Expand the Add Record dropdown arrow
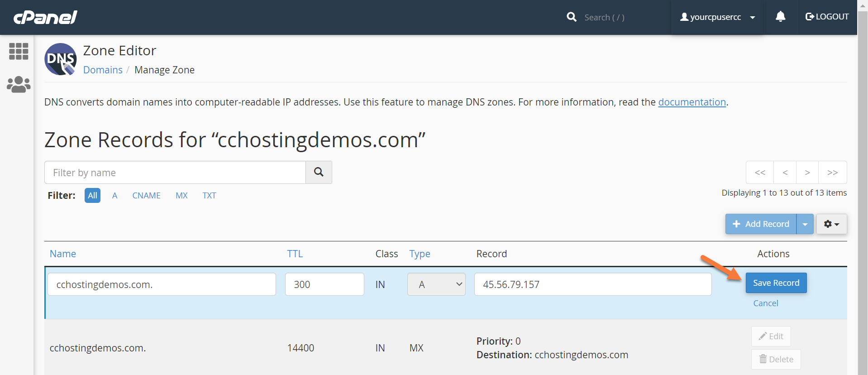Screen dimensions: 868x375 pyautogui.click(x=805, y=224)
